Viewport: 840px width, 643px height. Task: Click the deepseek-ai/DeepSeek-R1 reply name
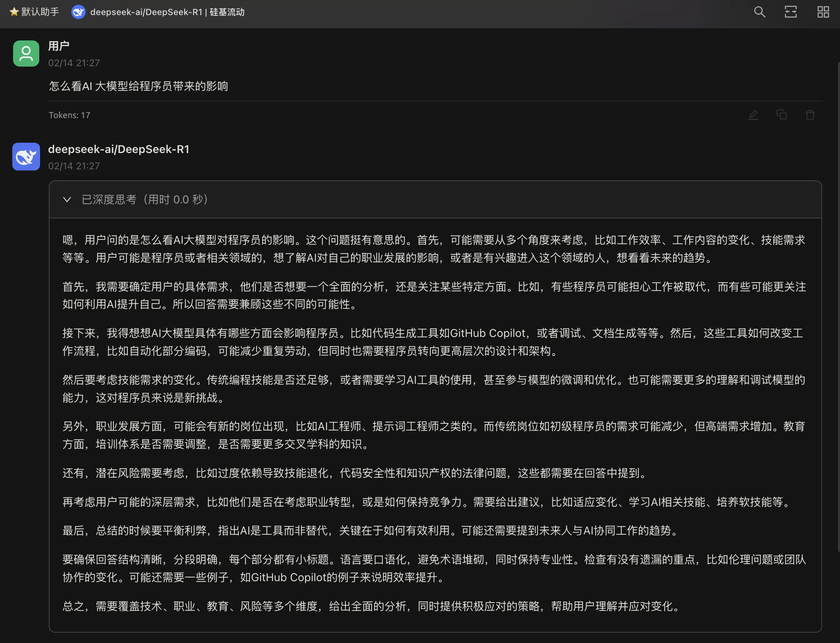coord(119,149)
